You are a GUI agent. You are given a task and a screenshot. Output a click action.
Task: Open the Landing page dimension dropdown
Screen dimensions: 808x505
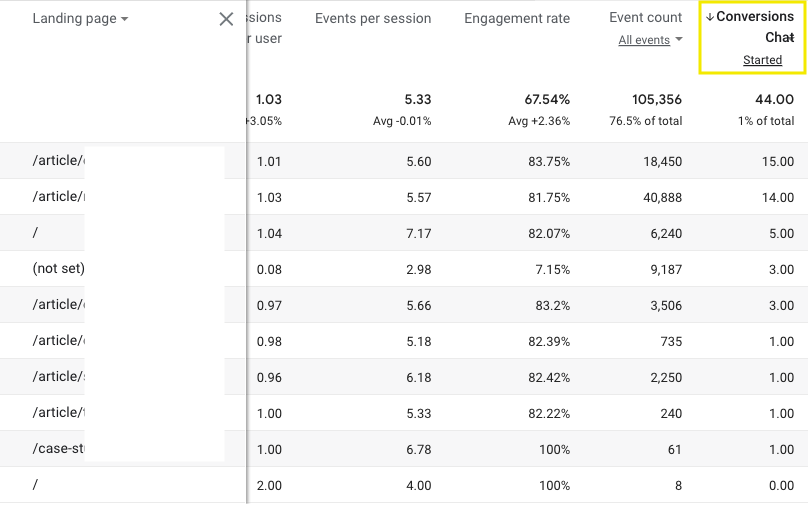(x=124, y=19)
